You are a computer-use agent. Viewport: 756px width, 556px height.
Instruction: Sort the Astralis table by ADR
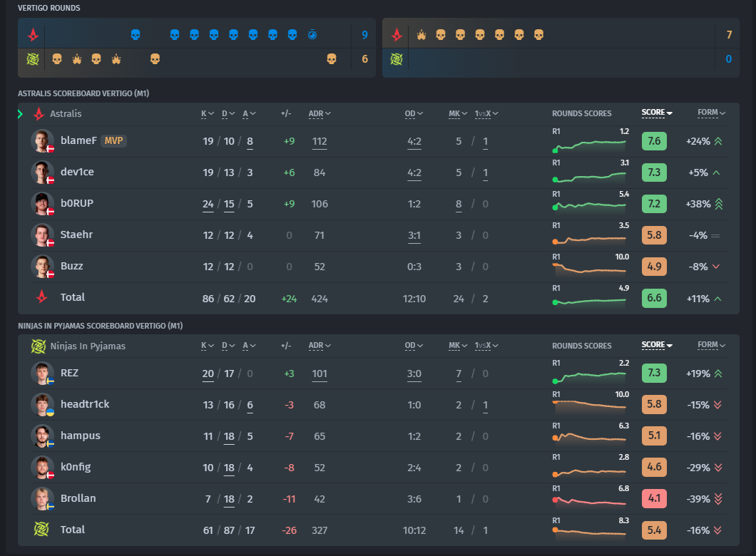pyautogui.click(x=320, y=114)
